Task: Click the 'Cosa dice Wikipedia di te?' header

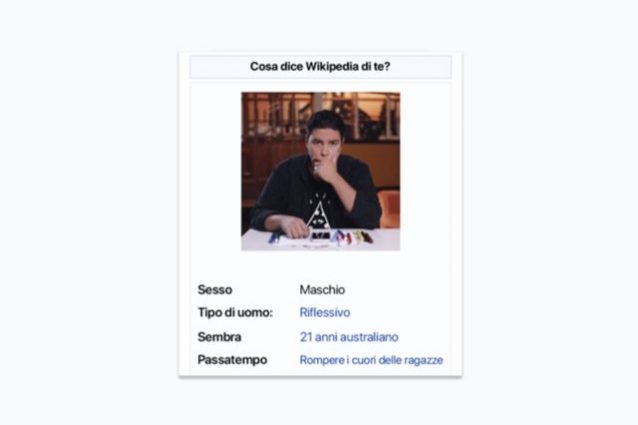Action: (x=320, y=66)
